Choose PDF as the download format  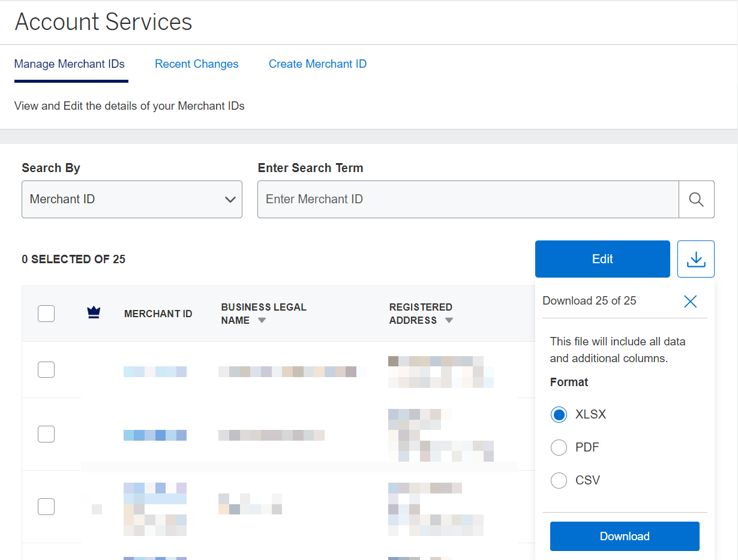(559, 447)
